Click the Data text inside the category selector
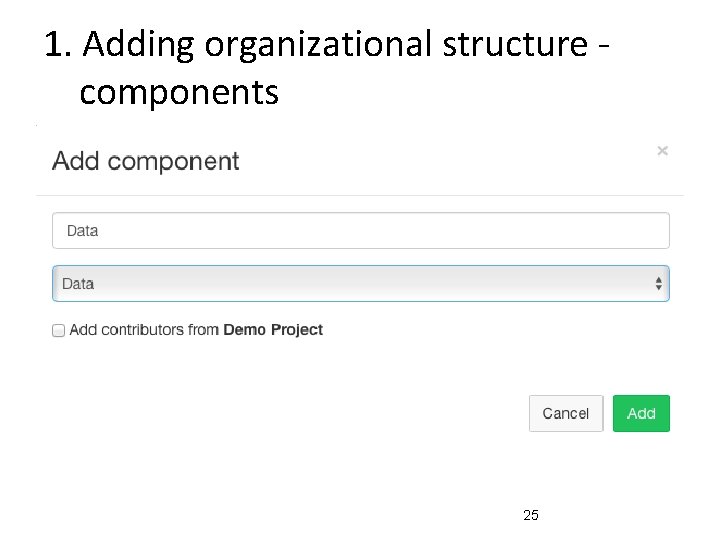Screen dimensions: 720x540 pyautogui.click(x=78, y=284)
